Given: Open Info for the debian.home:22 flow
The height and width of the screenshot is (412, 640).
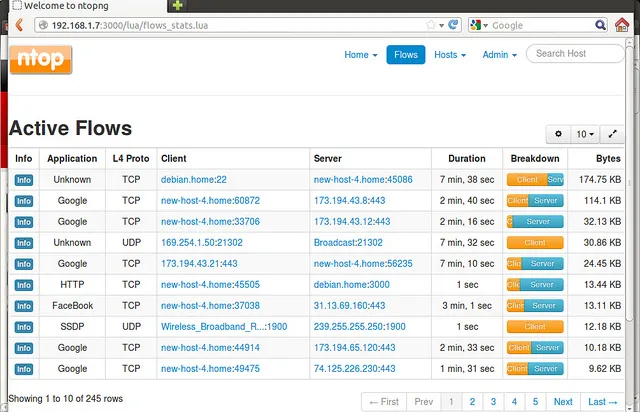Looking at the screenshot, I should pyautogui.click(x=24, y=180).
